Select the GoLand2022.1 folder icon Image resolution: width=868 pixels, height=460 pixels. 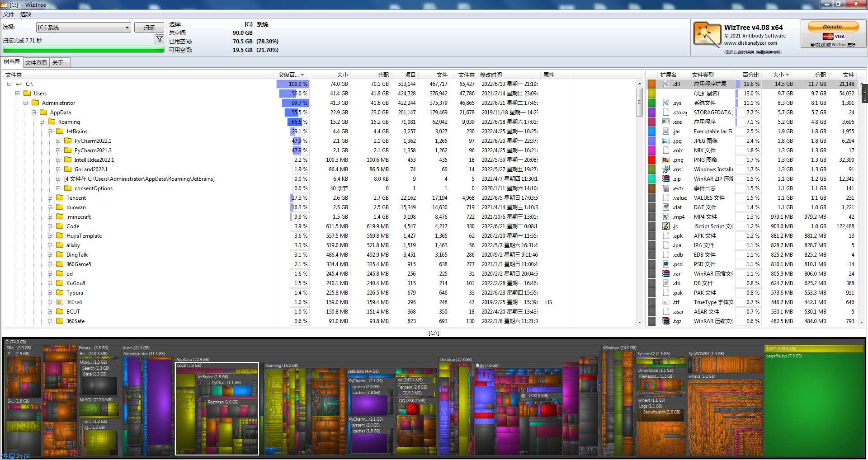(x=68, y=169)
